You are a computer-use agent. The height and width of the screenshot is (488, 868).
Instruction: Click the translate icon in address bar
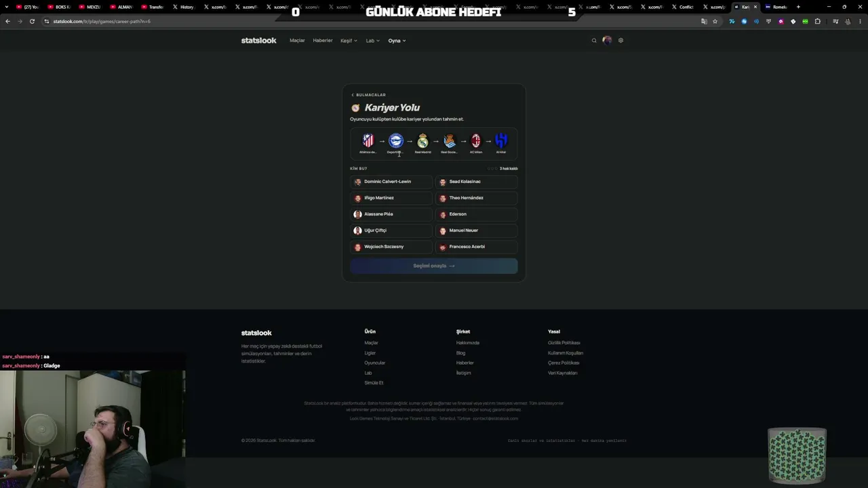(704, 21)
